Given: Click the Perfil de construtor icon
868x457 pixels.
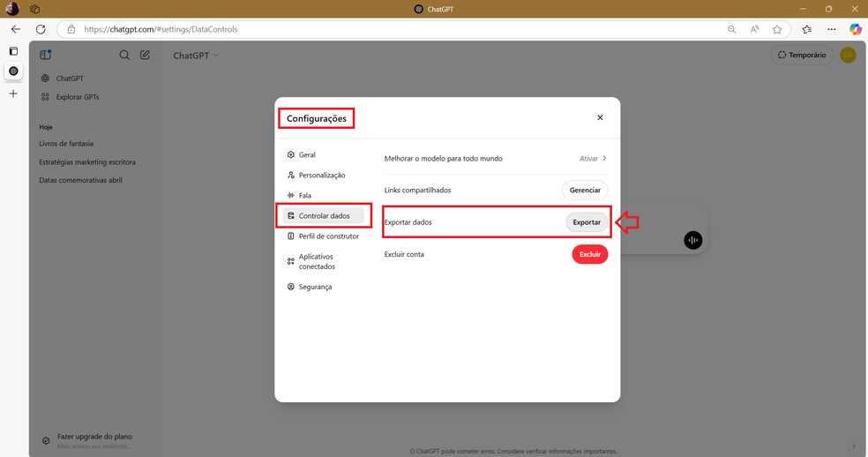Looking at the screenshot, I should click(290, 236).
